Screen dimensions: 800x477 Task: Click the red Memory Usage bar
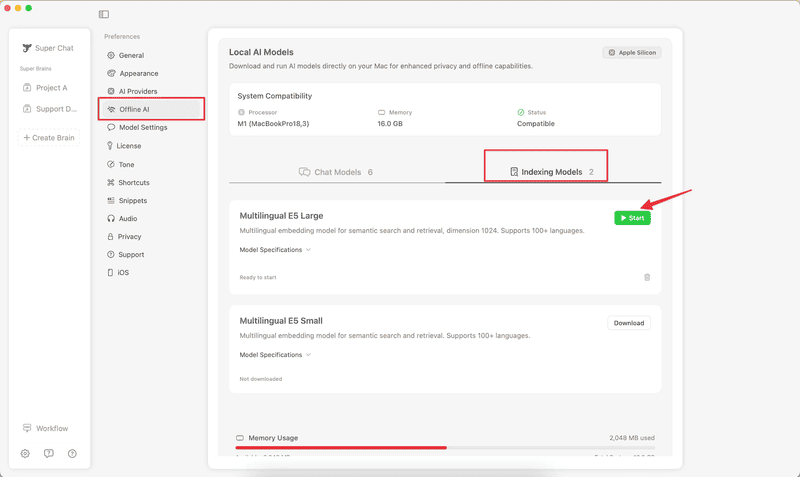click(x=340, y=448)
